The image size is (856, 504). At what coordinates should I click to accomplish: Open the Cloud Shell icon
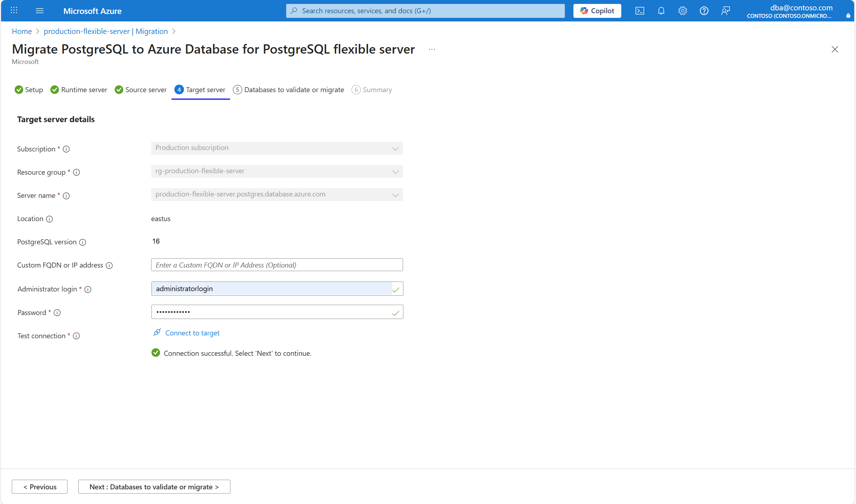pos(639,11)
